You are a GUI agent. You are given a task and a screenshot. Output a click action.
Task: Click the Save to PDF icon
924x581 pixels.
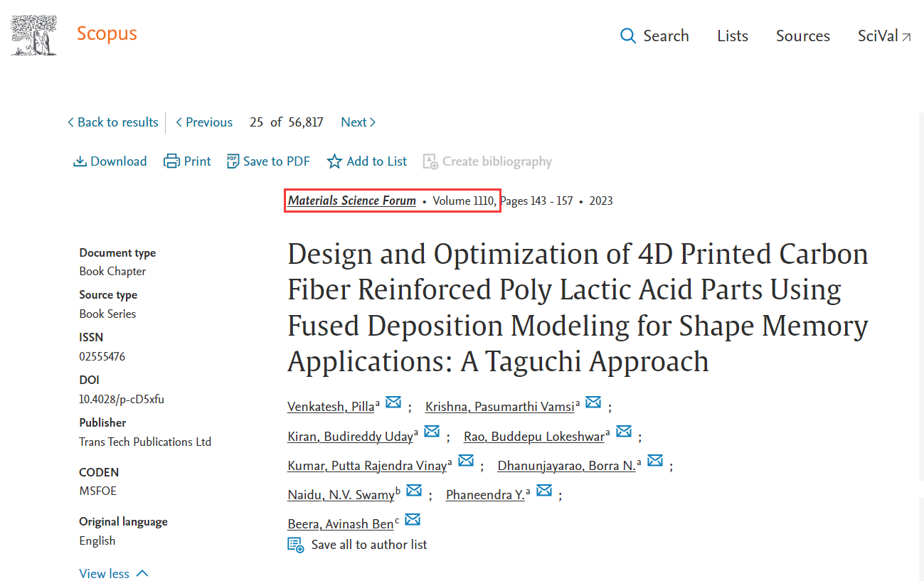click(233, 161)
